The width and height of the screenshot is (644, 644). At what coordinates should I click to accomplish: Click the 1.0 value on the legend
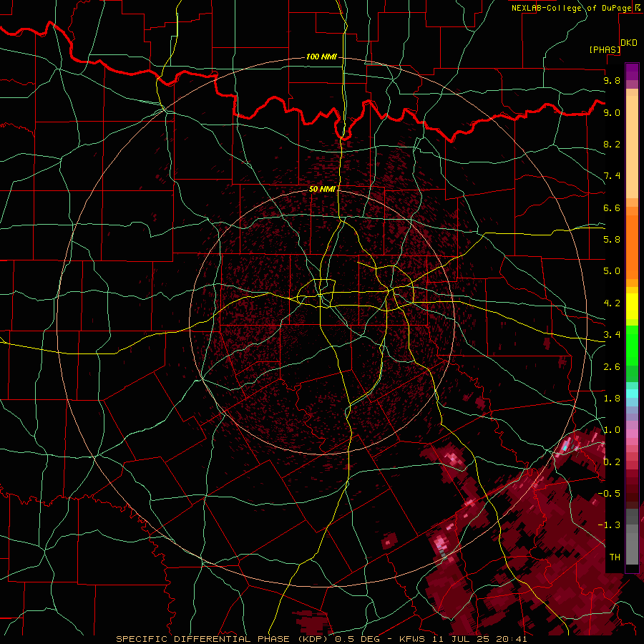tap(612, 430)
